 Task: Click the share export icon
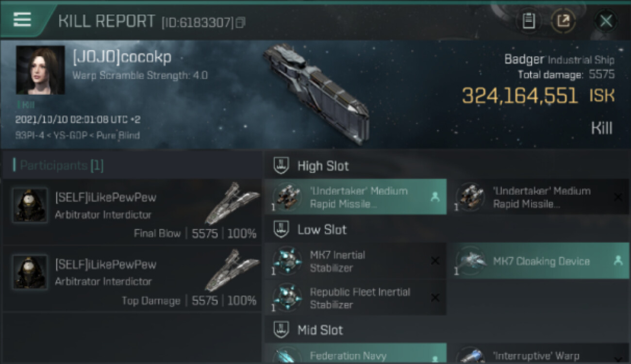[x=563, y=21]
